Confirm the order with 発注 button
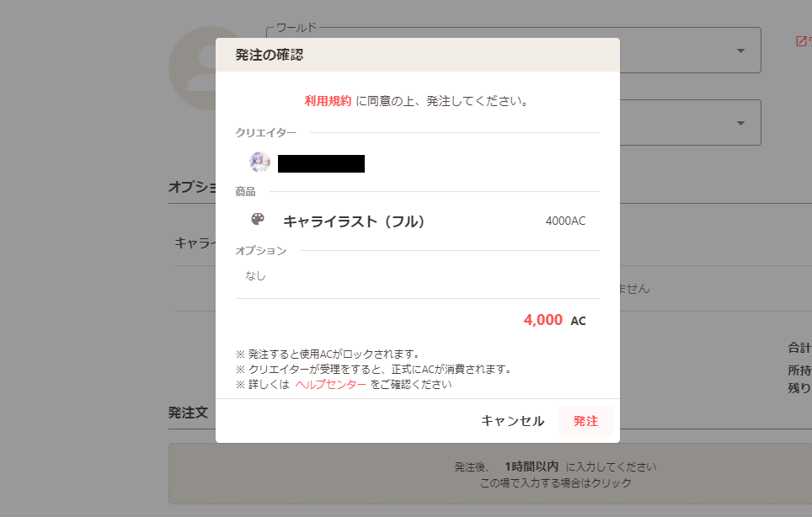This screenshot has height=517, width=812. point(585,421)
